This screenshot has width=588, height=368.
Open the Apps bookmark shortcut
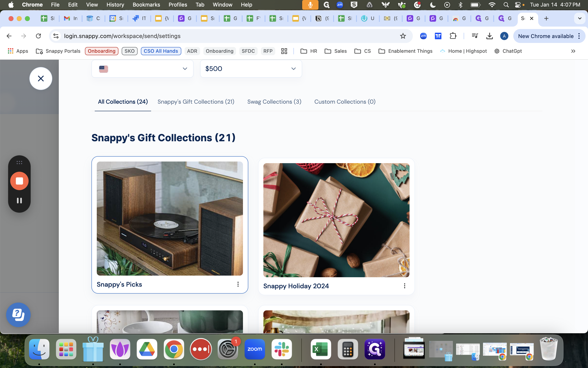18,51
